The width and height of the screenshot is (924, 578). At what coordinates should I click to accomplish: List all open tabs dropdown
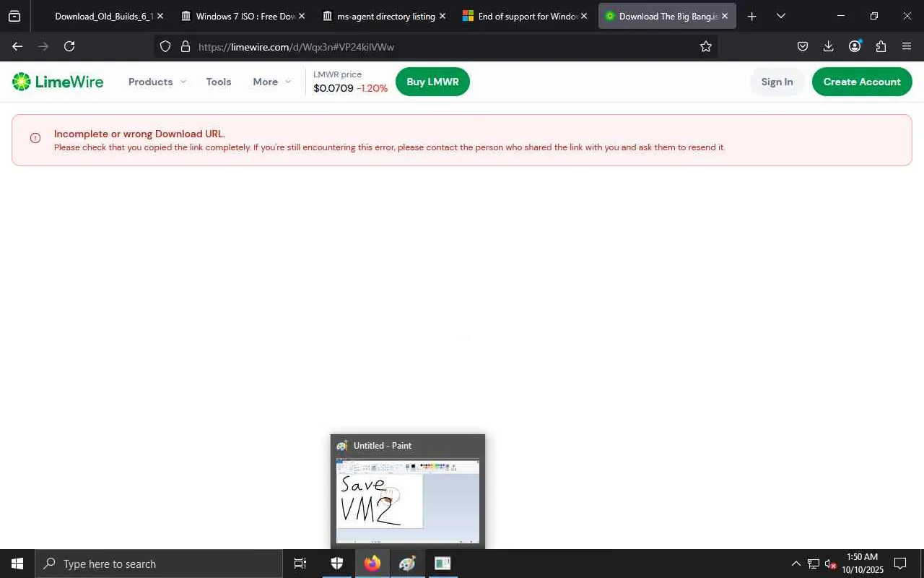click(781, 16)
